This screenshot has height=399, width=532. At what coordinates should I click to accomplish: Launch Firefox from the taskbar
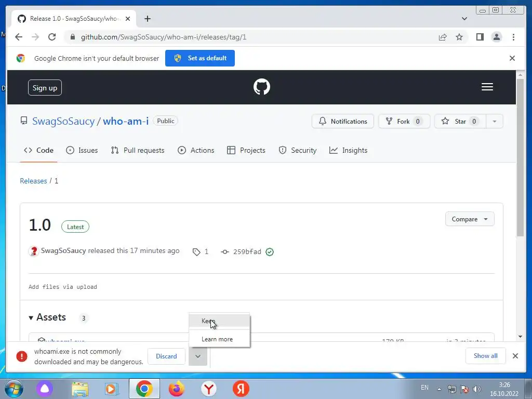pos(177,389)
